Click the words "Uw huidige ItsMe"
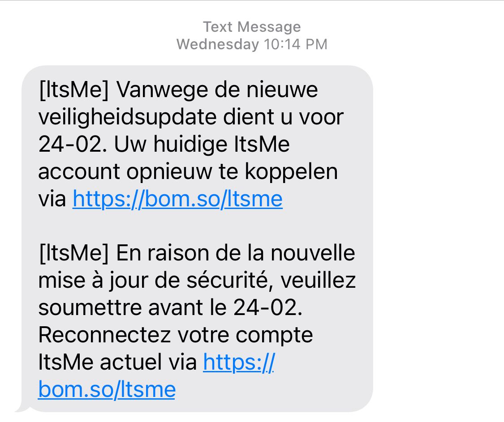Viewport: 504px width, 422px height. click(202, 144)
